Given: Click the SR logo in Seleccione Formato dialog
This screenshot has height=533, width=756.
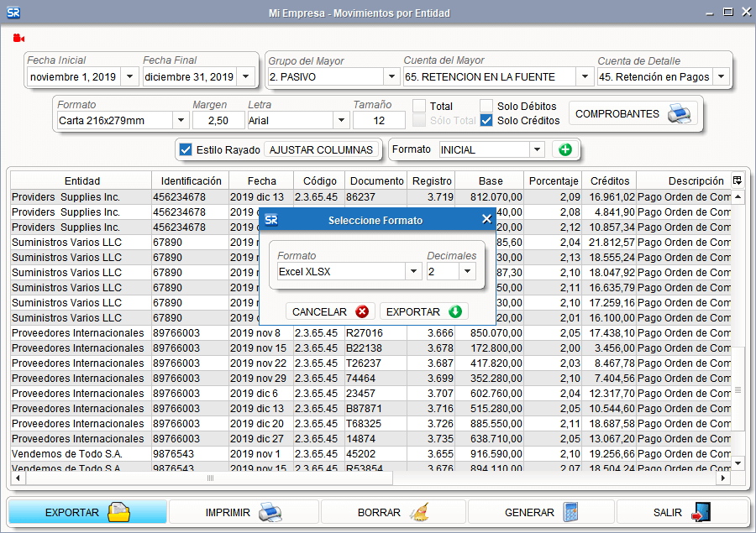Looking at the screenshot, I should (x=271, y=220).
